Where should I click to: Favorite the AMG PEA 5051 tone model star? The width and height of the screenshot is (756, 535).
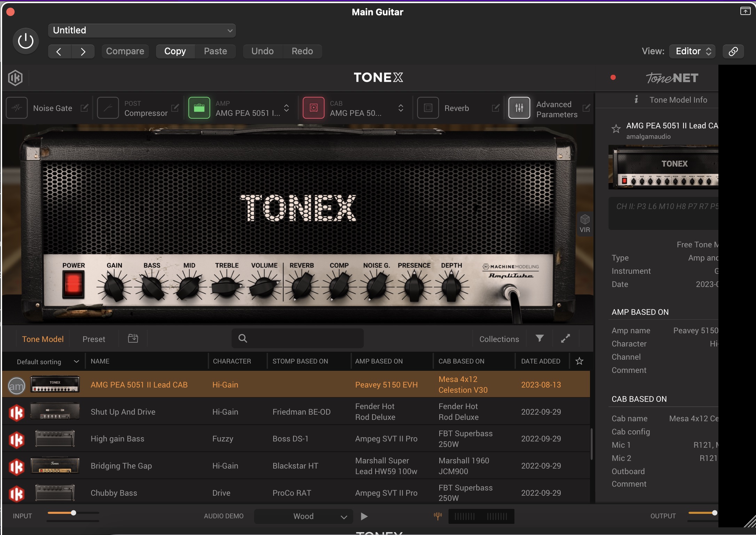(616, 129)
